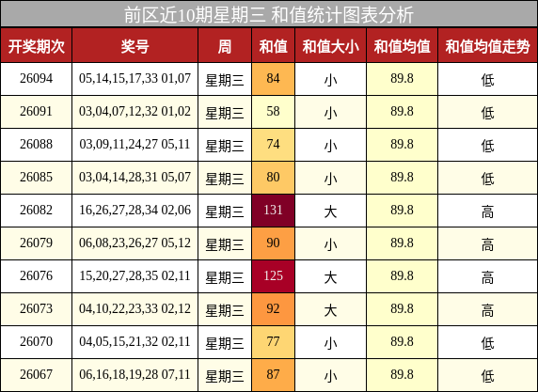Click the sum value 74 cell
This screenshot has width=538, height=392.
coord(273,145)
